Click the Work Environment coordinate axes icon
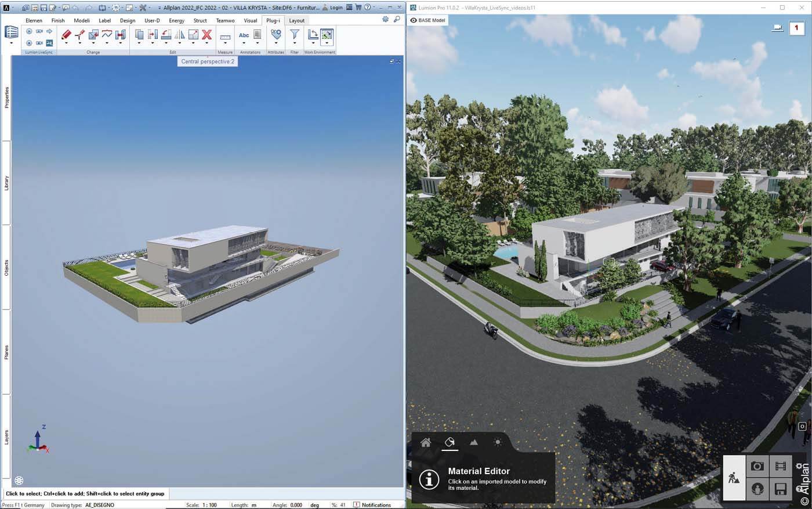Viewport: 812px width, 509px height. click(313, 35)
